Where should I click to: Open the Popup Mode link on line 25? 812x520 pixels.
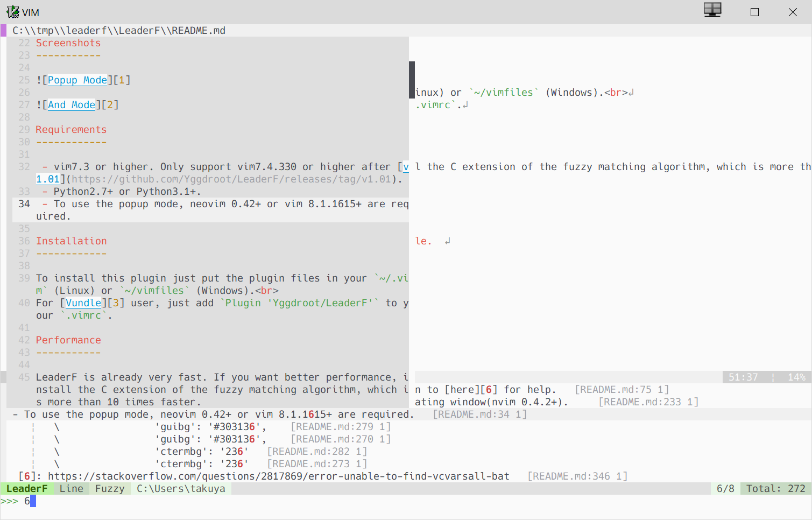[x=77, y=80]
